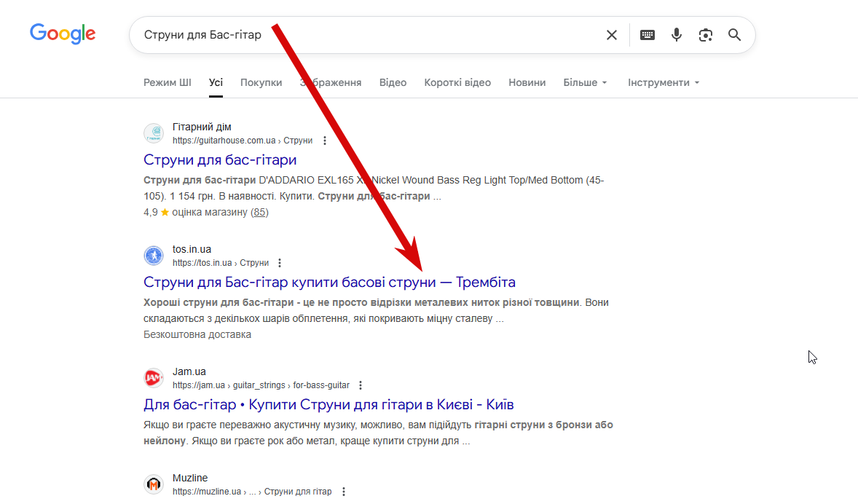Open the three-dot menu for the guitarhouse.com.ua result
This screenshot has height=504, width=858.
point(325,141)
